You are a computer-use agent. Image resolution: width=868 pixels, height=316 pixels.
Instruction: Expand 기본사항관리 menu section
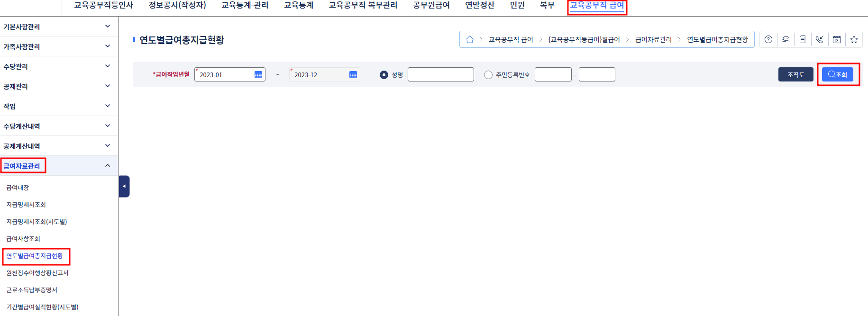click(59, 27)
